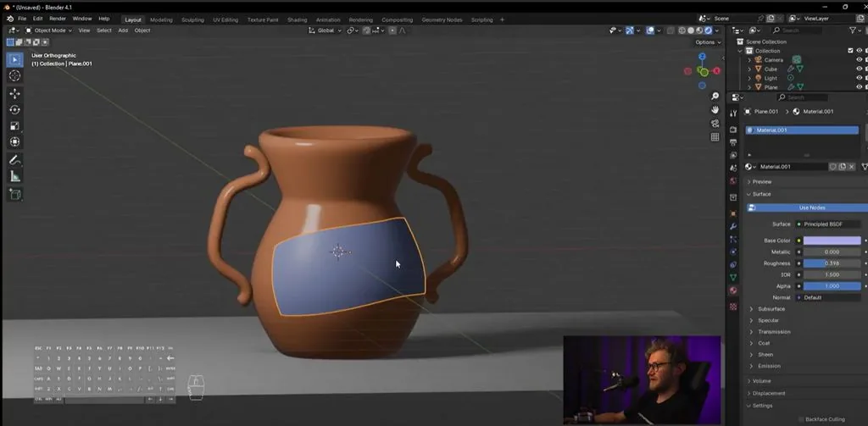The height and width of the screenshot is (426, 868).
Task: Expand the Cube item in outliner
Action: pyautogui.click(x=749, y=69)
